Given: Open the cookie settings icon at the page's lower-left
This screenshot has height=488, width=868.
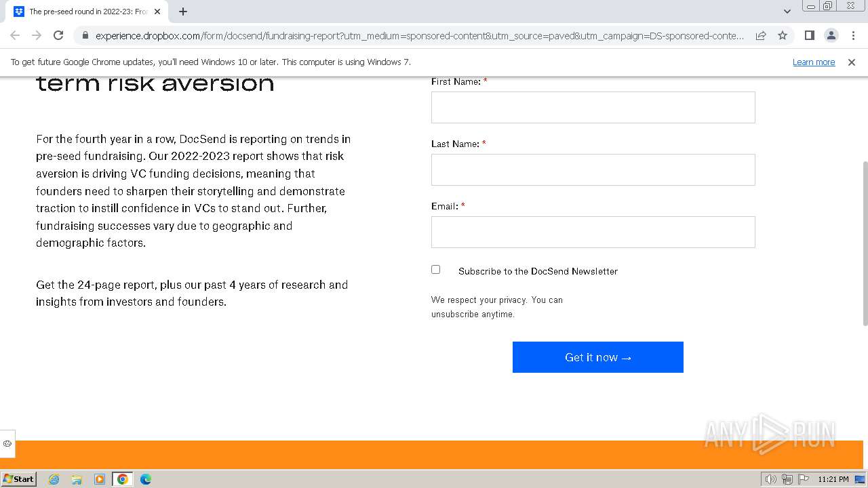Looking at the screenshot, I should 7,444.
